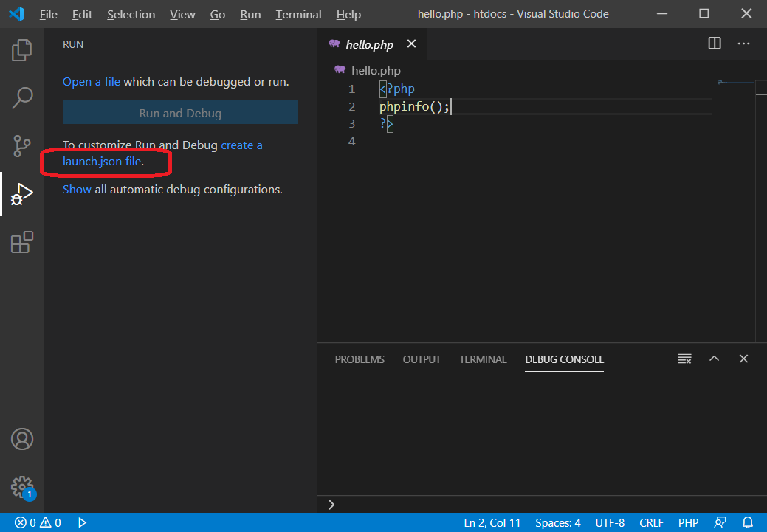Maximize the panel with chevron up

click(714, 359)
